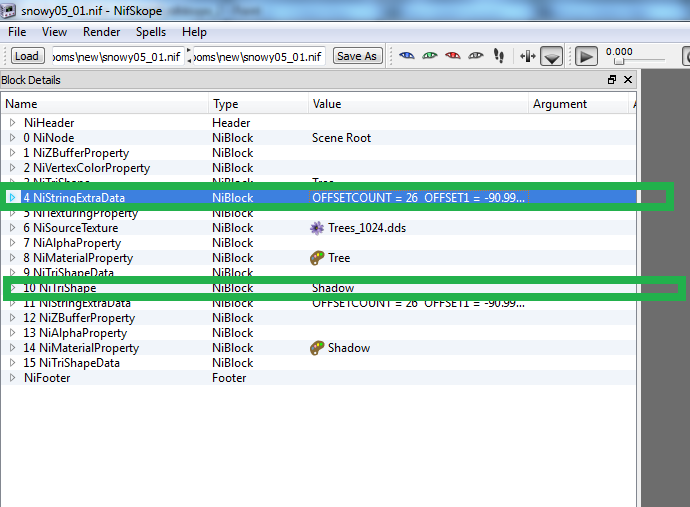Open the Spells menu
Image resolution: width=690 pixels, height=507 pixels.
(151, 32)
